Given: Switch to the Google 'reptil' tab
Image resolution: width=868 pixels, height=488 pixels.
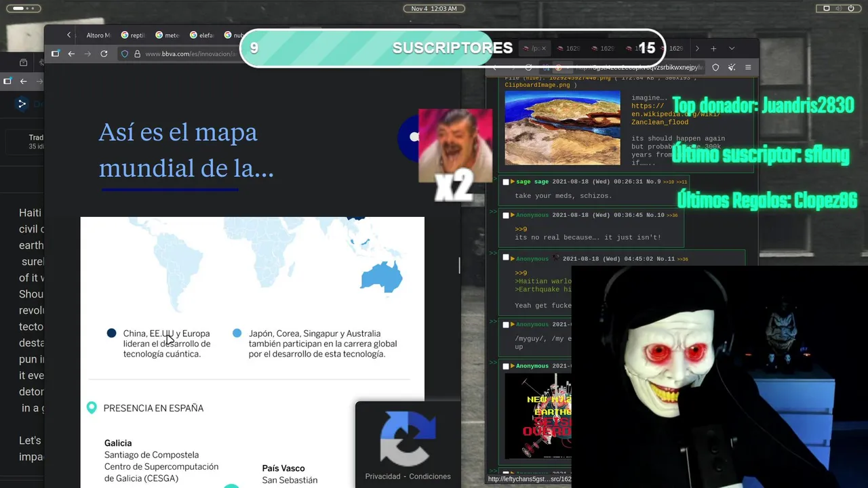Looking at the screenshot, I should 133,35.
